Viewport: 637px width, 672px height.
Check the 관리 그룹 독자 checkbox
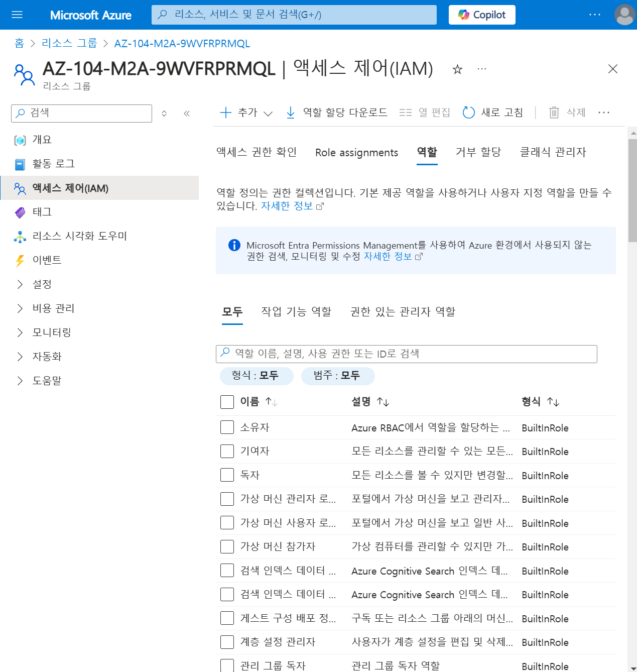(227, 665)
